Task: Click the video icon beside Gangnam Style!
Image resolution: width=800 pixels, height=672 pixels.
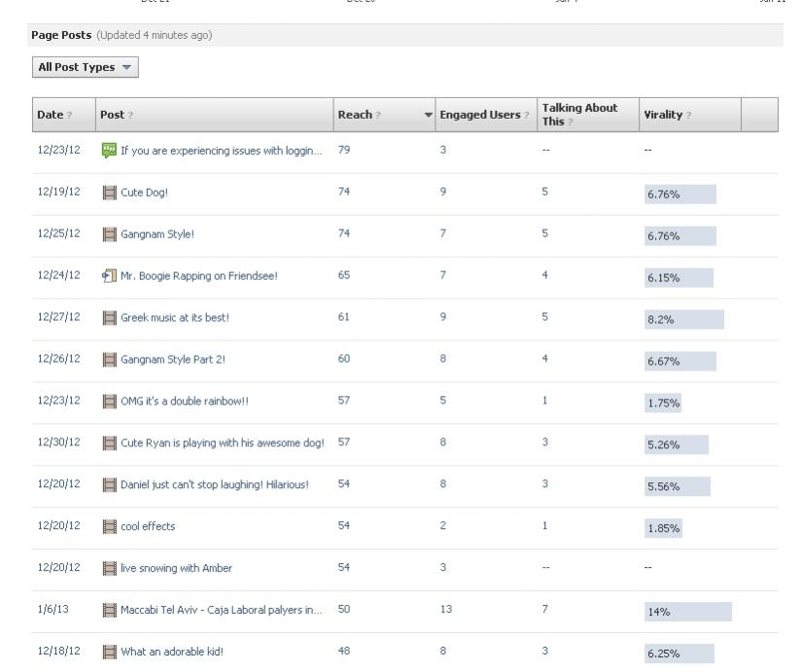Action: pos(109,234)
